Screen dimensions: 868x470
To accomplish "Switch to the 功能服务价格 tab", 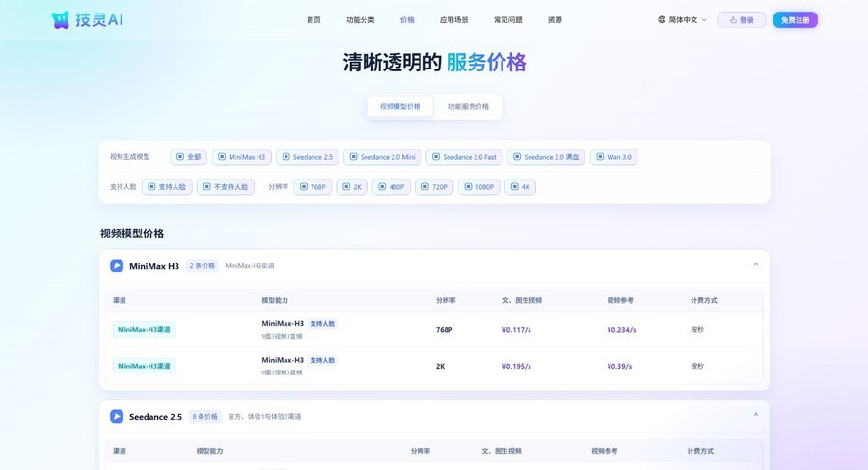I will click(469, 106).
